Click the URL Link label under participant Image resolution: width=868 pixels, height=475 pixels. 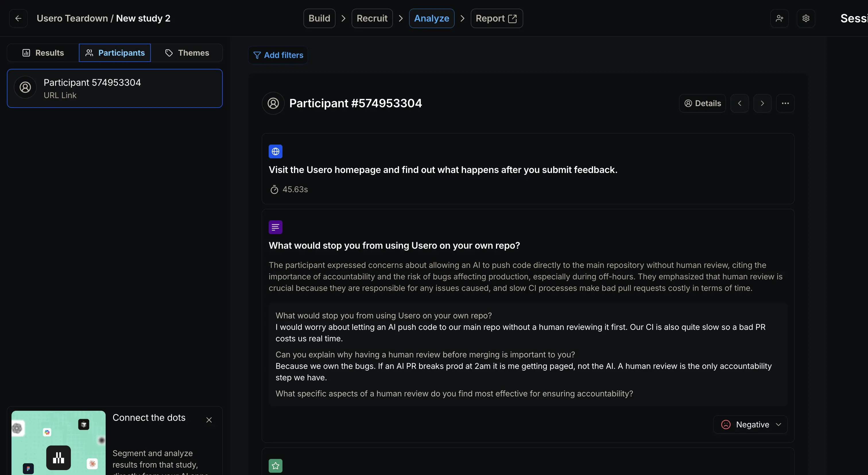tap(60, 95)
